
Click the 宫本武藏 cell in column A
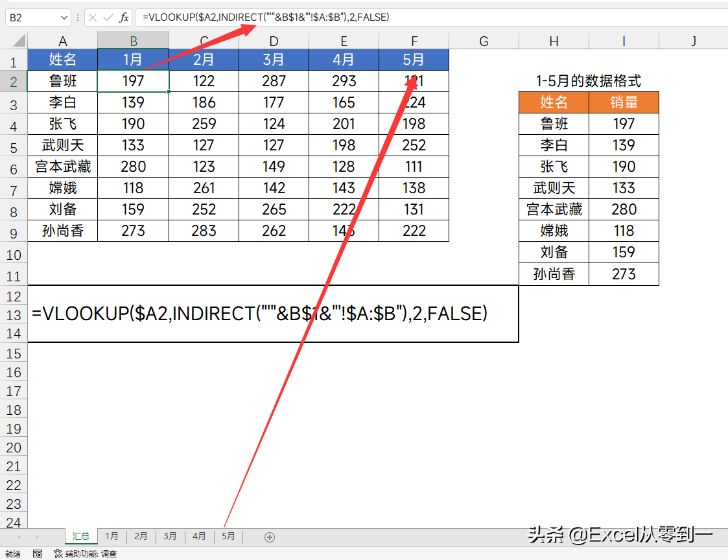[63, 166]
